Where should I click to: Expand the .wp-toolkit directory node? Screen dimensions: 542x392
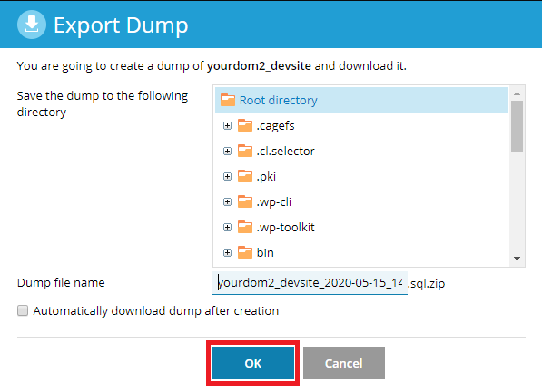227,227
